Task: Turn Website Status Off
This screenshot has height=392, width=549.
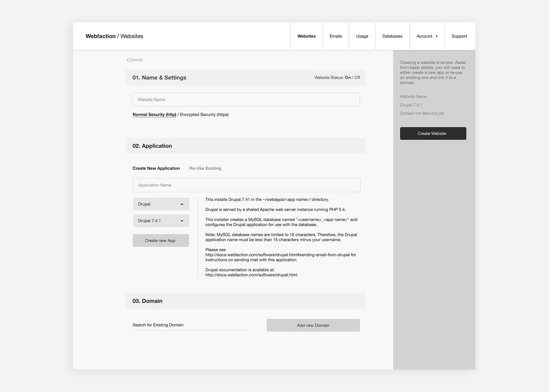Action: coord(357,78)
